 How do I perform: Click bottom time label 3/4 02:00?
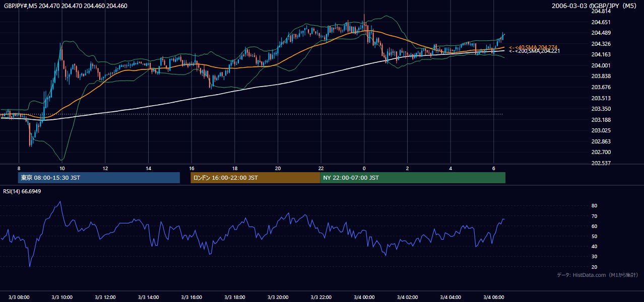click(407, 297)
